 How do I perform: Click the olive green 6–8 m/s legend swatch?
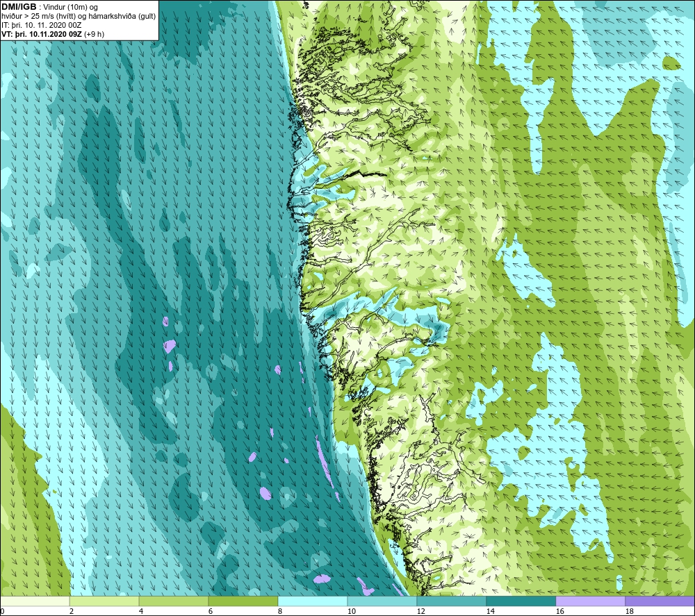pyautogui.click(x=243, y=601)
